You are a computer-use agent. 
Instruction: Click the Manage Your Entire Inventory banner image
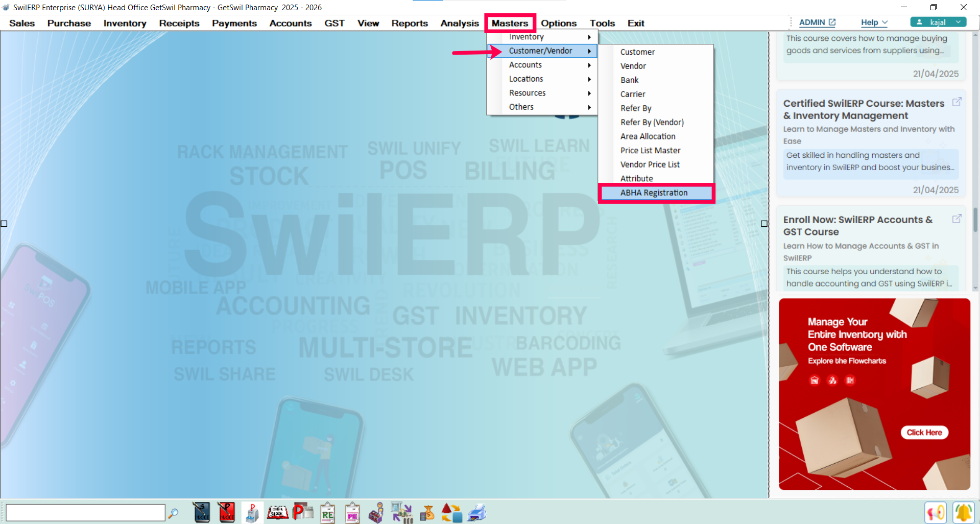click(x=874, y=394)
